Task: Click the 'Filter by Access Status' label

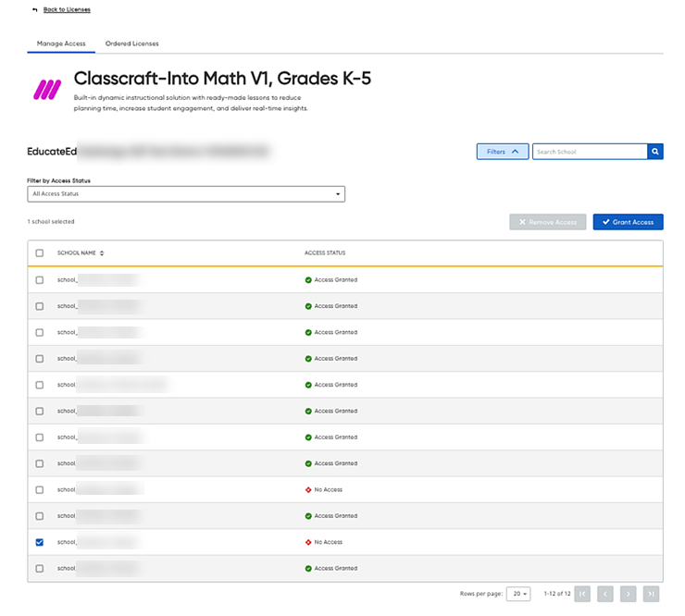Action: pos(58,180)
